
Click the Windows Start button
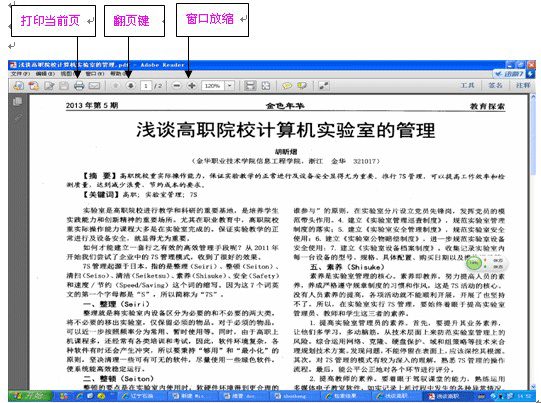click(x=30, y=396)
